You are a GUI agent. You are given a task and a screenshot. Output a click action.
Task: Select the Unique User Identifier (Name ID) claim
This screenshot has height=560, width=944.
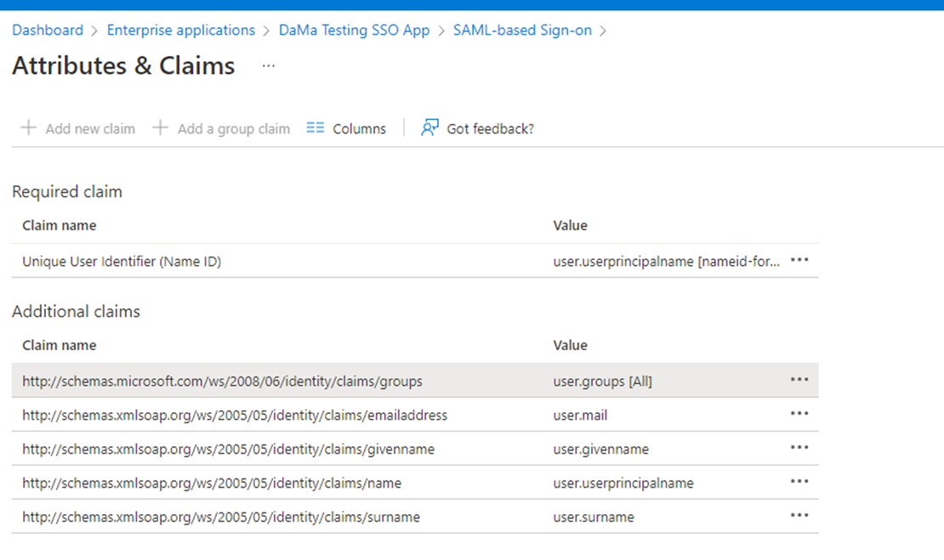(122, 262)
